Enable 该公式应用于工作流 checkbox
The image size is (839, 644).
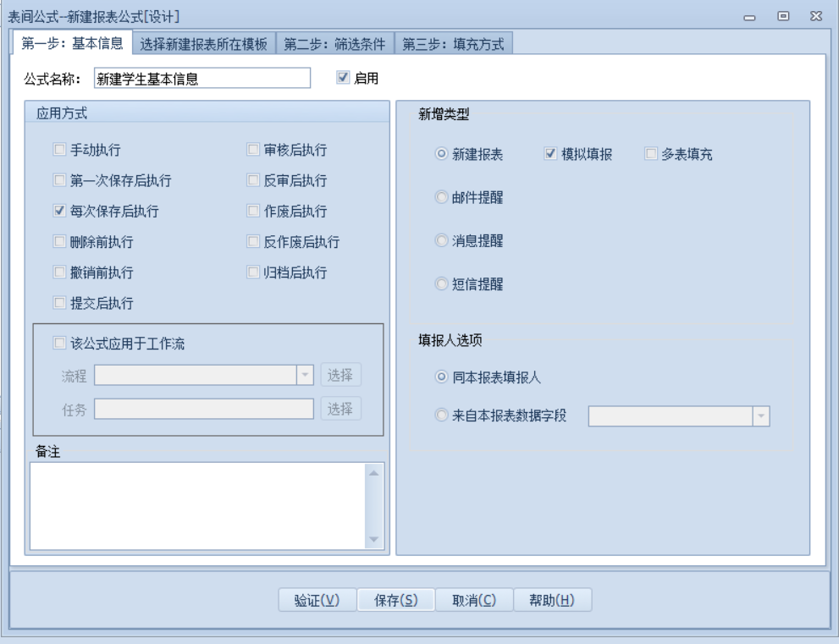coord(60,344)
